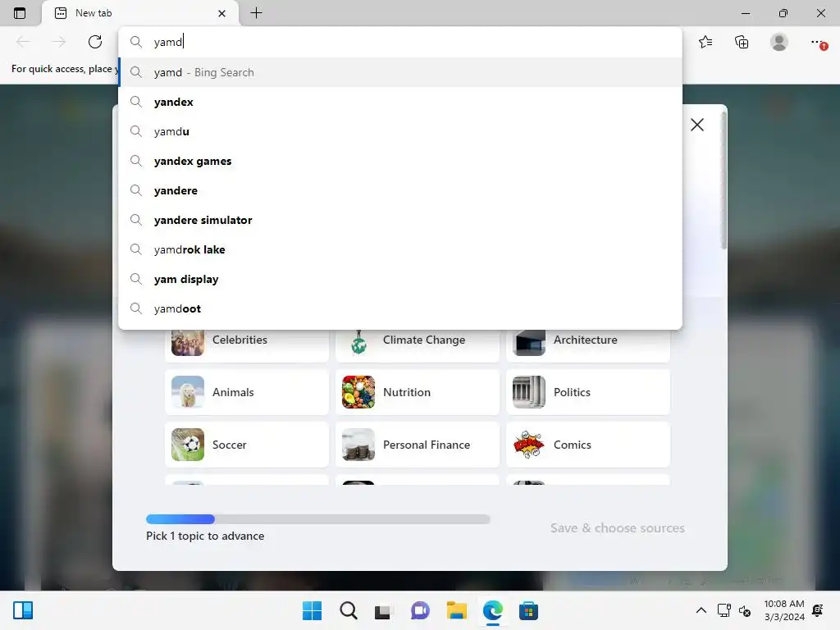This screenshot has width=840, height=630.
Task: Open File Explorer from taskbar
Action: 456,610
